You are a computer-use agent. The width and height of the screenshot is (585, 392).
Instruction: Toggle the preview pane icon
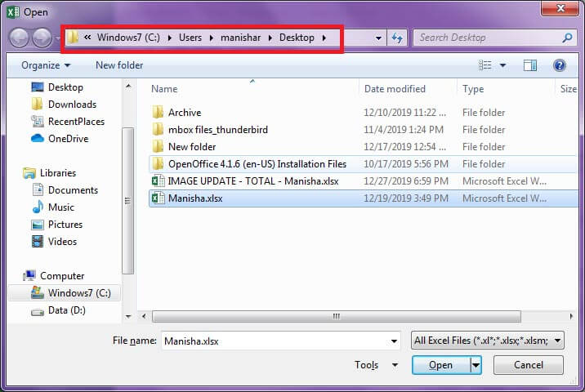530,65
